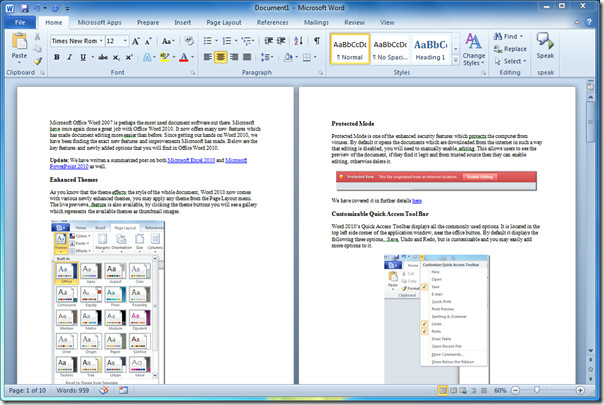Screen dimensions: 604x405
Task: Click the Change Styles icon
Action: [x=473, y=41]
